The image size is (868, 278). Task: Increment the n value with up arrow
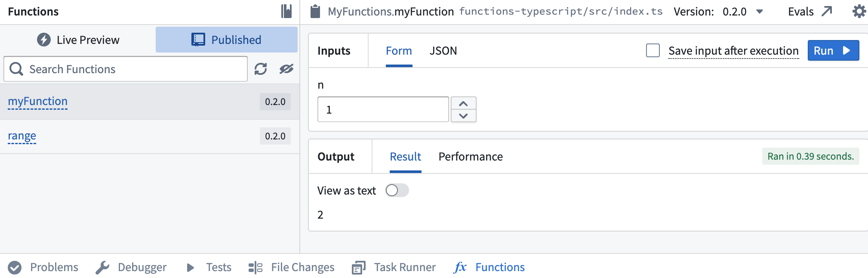pos(463,104)
